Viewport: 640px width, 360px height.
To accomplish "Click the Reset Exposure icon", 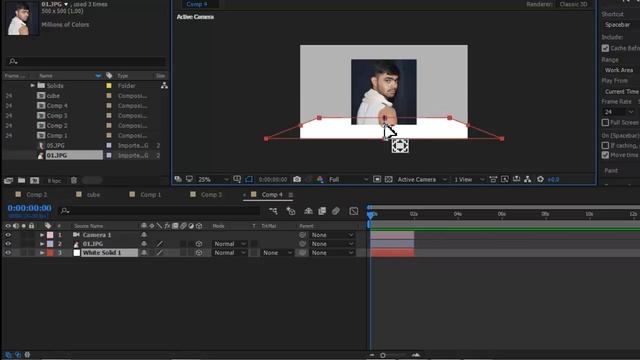I will click(540, 179).
